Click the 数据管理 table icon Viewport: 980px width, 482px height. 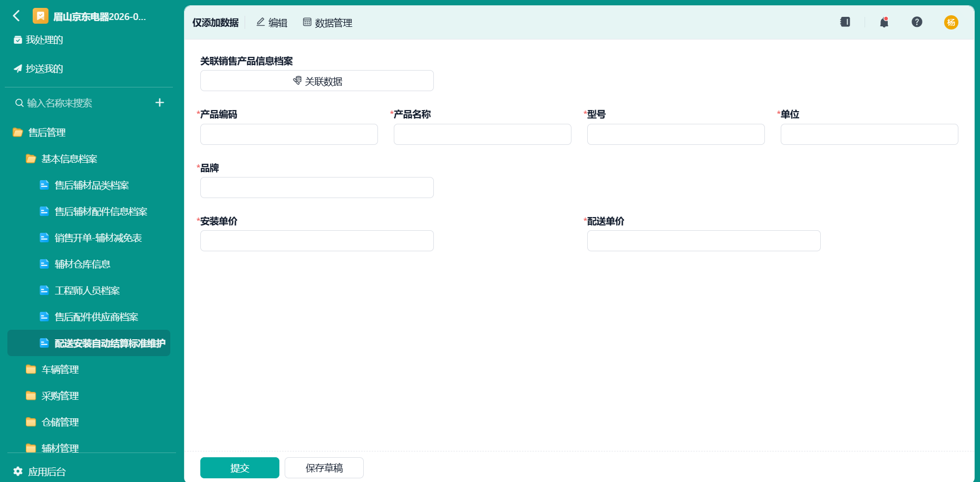[307, 22]
